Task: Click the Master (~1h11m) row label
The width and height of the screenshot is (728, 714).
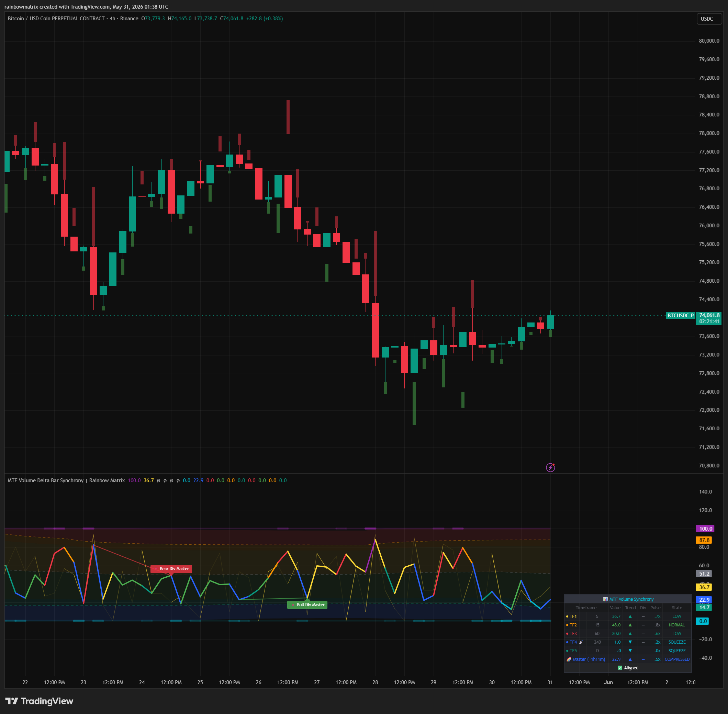Action: (x=589, y=659)
